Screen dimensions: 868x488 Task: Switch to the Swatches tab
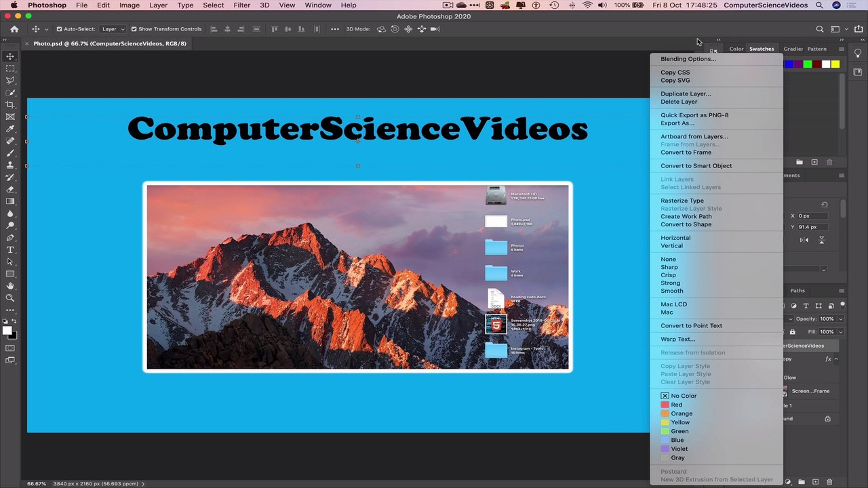point(762,49)
